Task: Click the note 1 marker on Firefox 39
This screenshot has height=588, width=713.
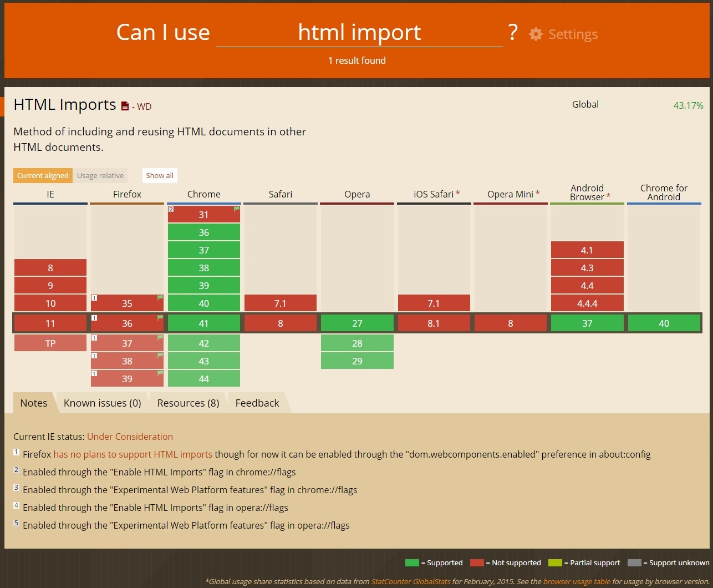Action: tap(94, 373)
